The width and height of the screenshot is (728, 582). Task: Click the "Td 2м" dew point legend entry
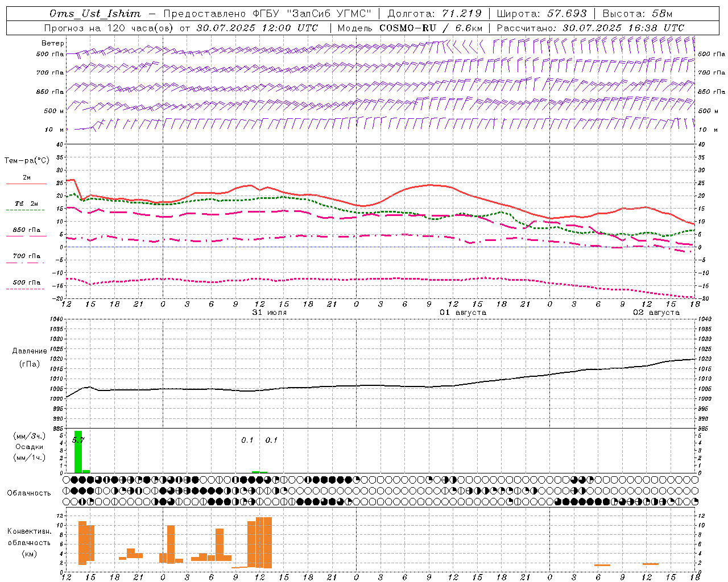tap(27, 203)
